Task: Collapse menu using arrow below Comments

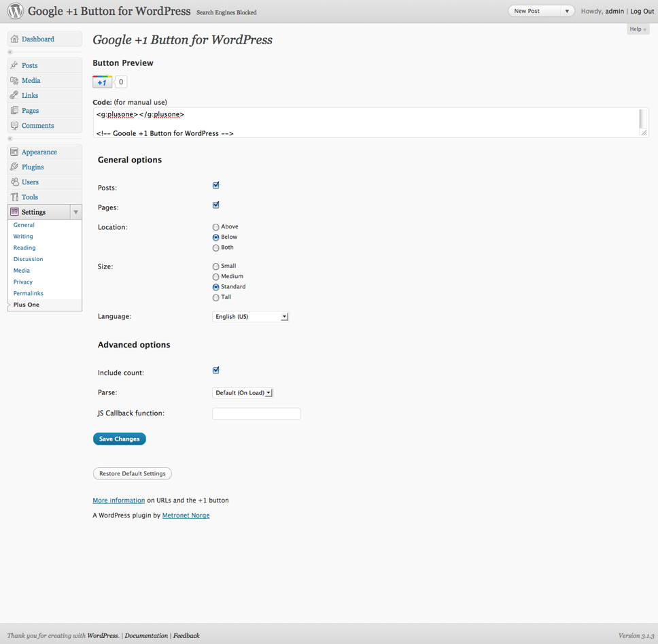Action: (10, 139)
